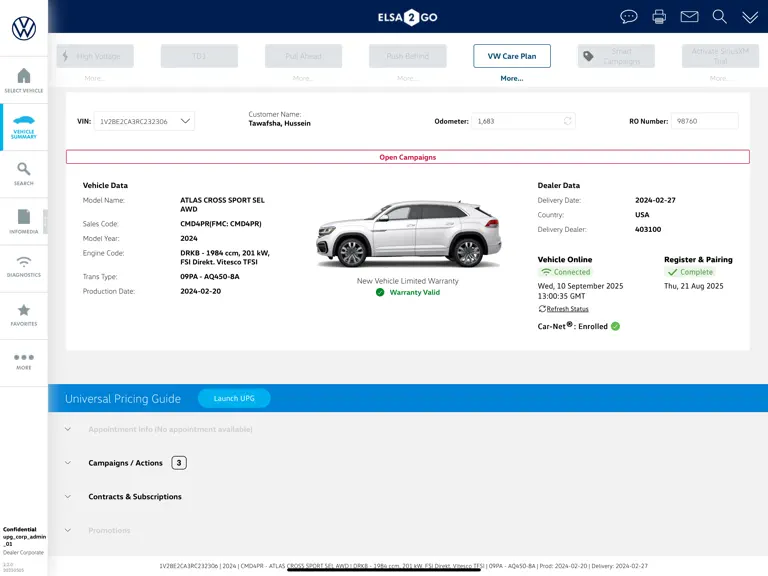Click the Launch UPG button
This screenshot has height=576, width=768.
[234, 398]
